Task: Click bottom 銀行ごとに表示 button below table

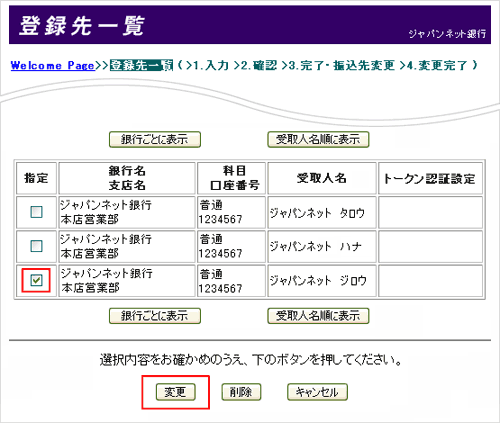Action: [x=155, y=316]
